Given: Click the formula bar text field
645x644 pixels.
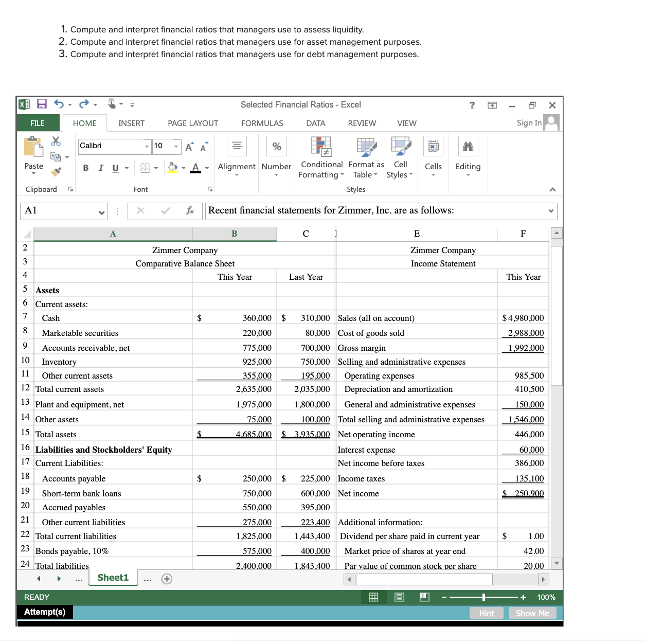Looking at the screenshot, I should pos(381,211).
